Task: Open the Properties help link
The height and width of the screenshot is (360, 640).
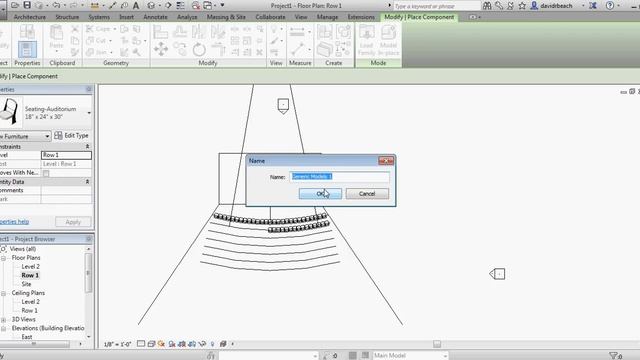Action: [14, 222]
